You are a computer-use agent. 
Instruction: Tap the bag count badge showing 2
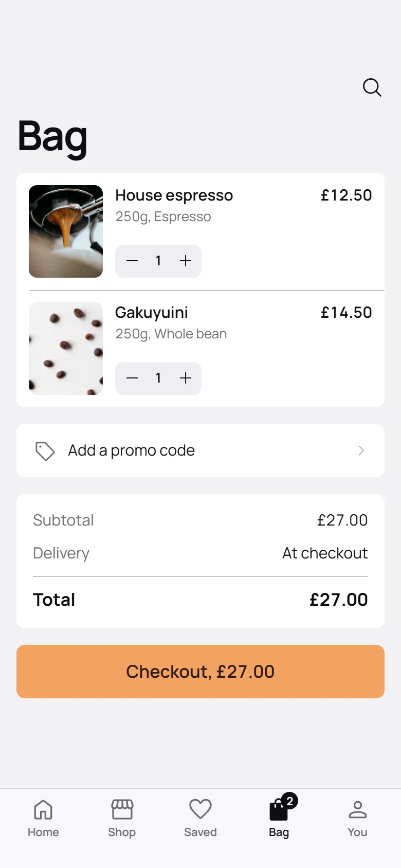290,801
